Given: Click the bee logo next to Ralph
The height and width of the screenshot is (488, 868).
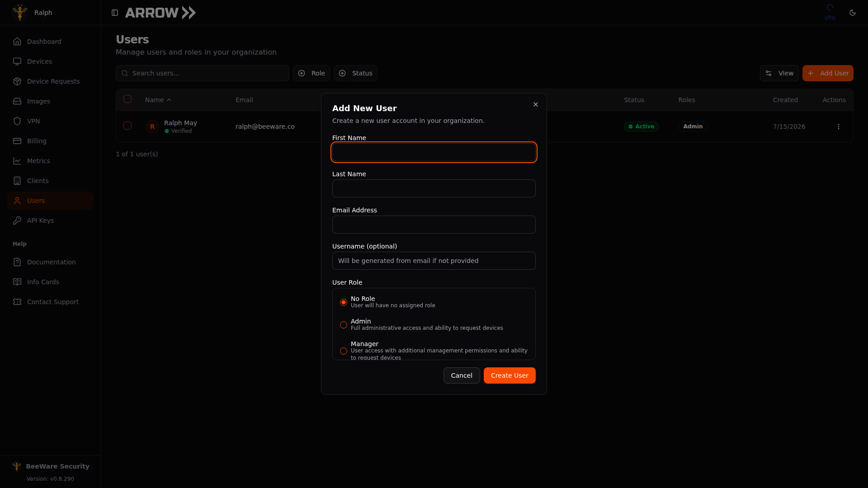Looking at the screenshot, I should 20,13.
